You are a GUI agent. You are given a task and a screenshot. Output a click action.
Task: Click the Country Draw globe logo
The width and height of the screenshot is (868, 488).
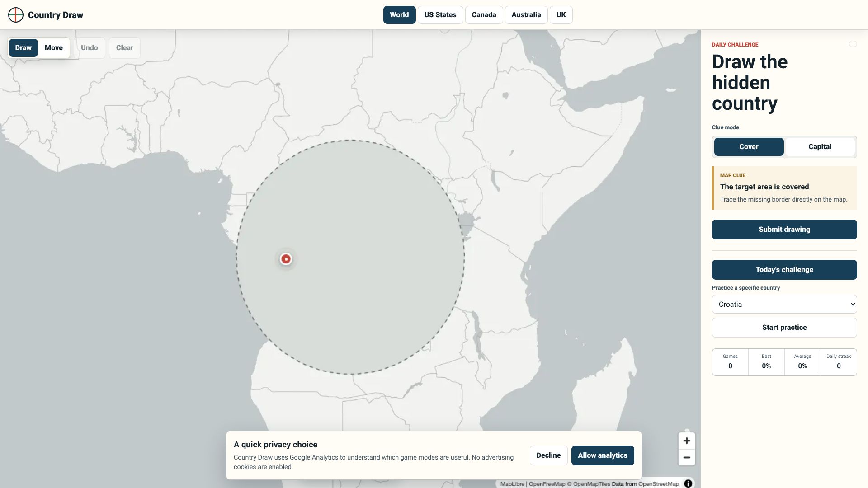pyautogui.click(x=16, y=15)
